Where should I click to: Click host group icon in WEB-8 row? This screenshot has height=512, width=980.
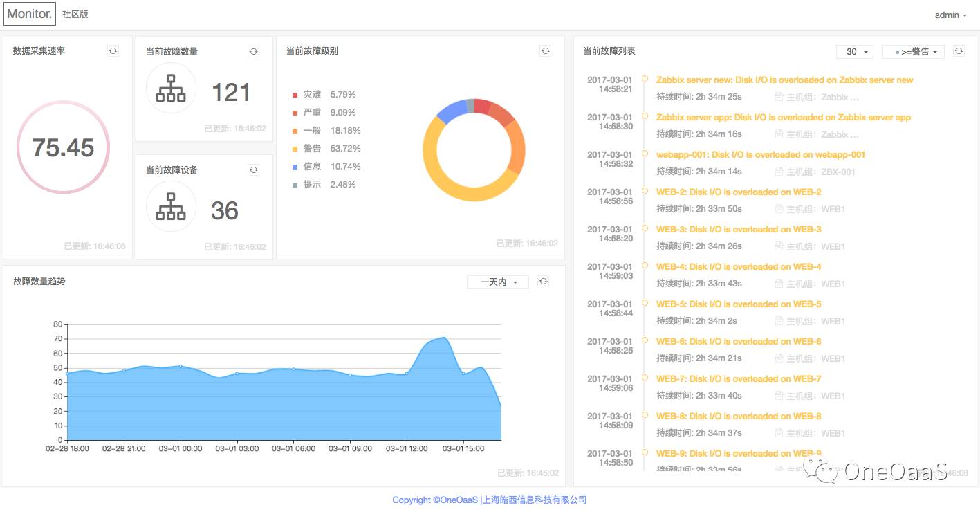[779, 433]
